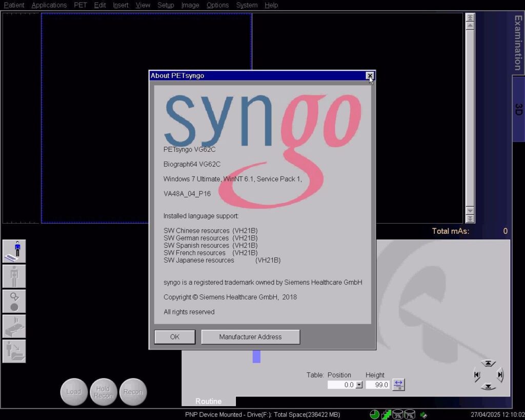Click the vertical scrollbar track of image area
Screen dimensions: 525x420
click(470, 118)
